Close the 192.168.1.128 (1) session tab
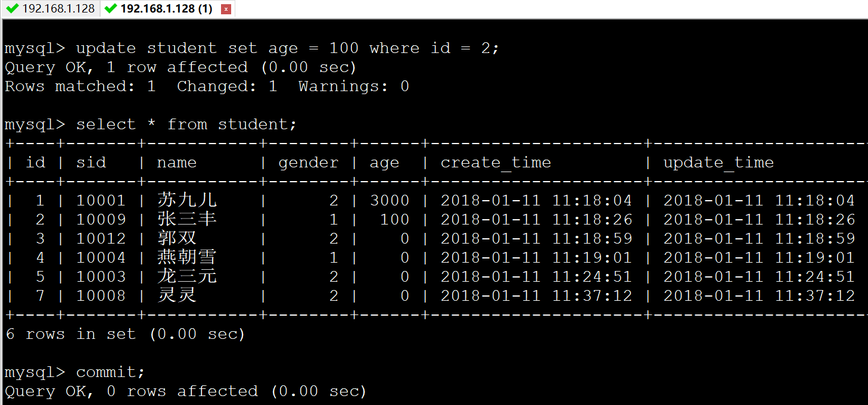The image size is (868, 405). point(226,8)
